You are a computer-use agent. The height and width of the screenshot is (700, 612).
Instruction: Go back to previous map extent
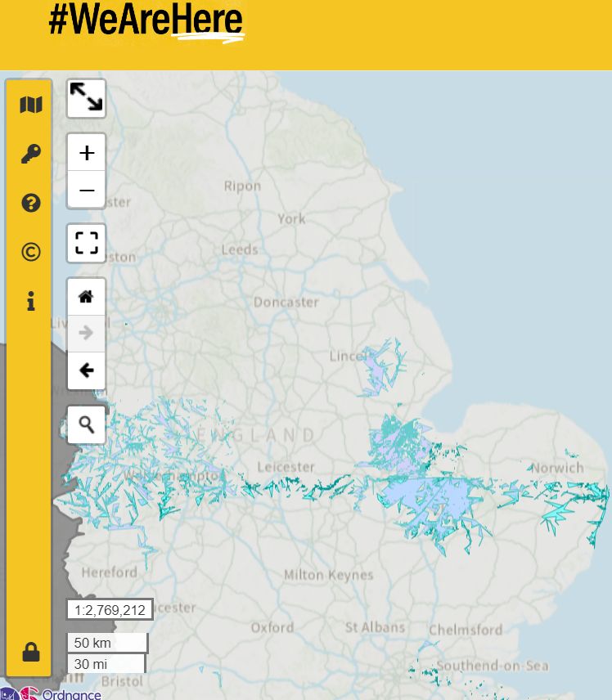click(x=86, y=370)
